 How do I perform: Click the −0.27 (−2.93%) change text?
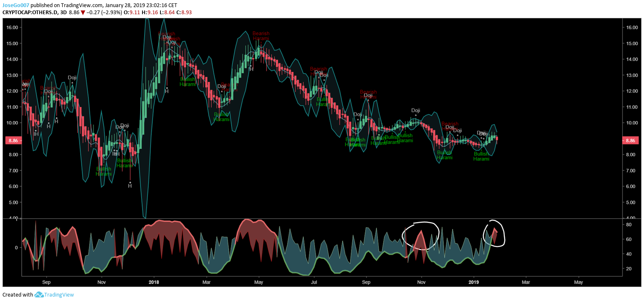[104, 13]
